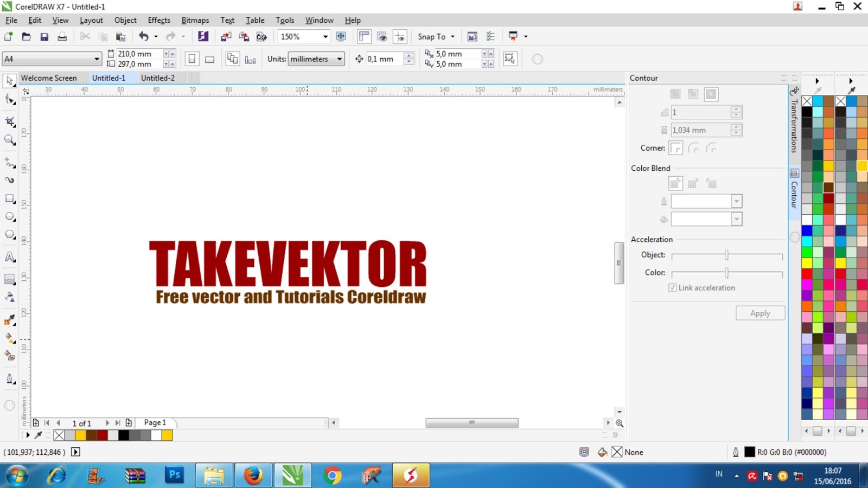
Task: Toggle landscape page orientation
Action: click(209, 59)
